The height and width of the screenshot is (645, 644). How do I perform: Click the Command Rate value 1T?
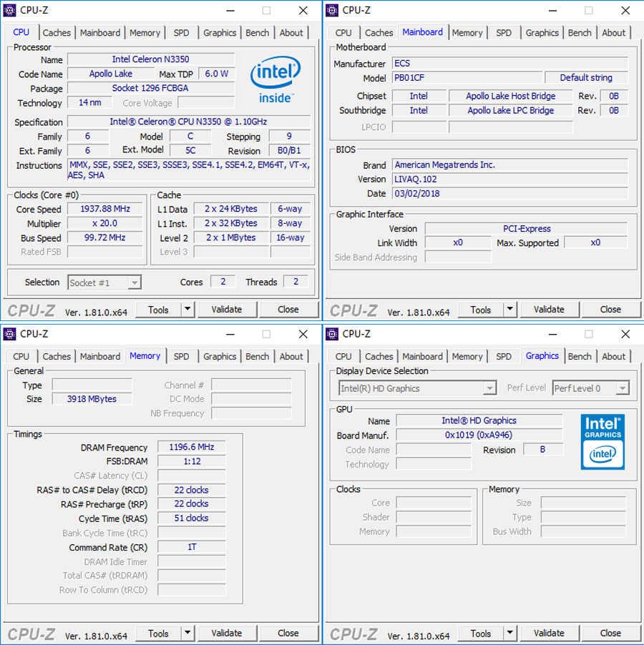coord(191,547)
